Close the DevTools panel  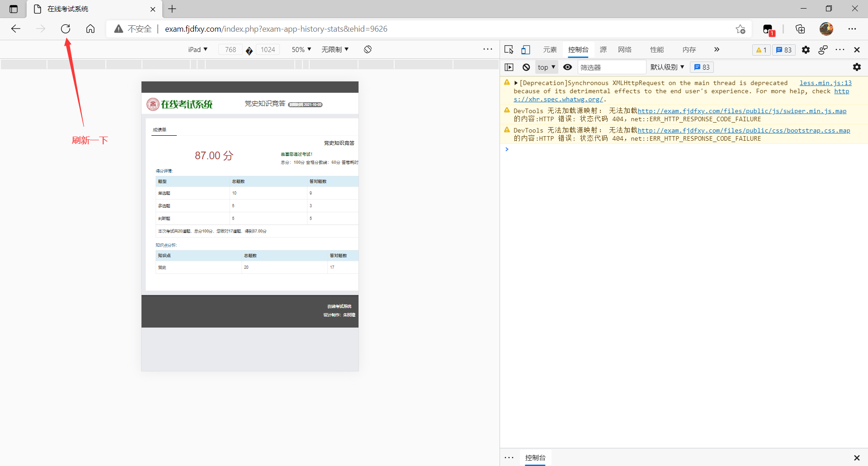(x=857, y=50)
